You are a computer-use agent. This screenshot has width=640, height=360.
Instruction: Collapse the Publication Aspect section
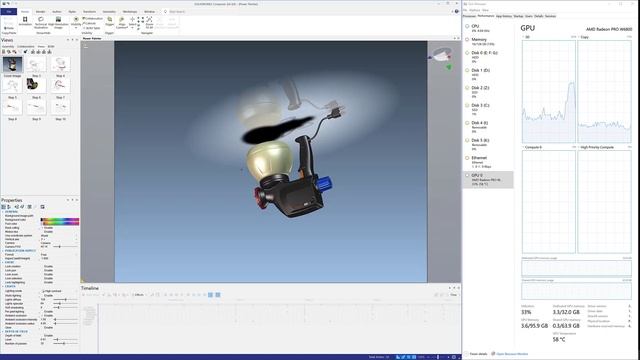tap(3, 251)
